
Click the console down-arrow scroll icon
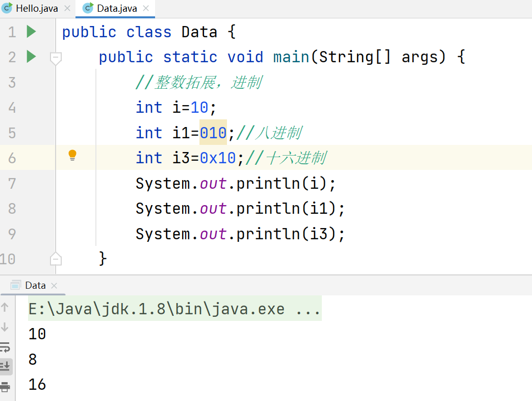[5, 327]
